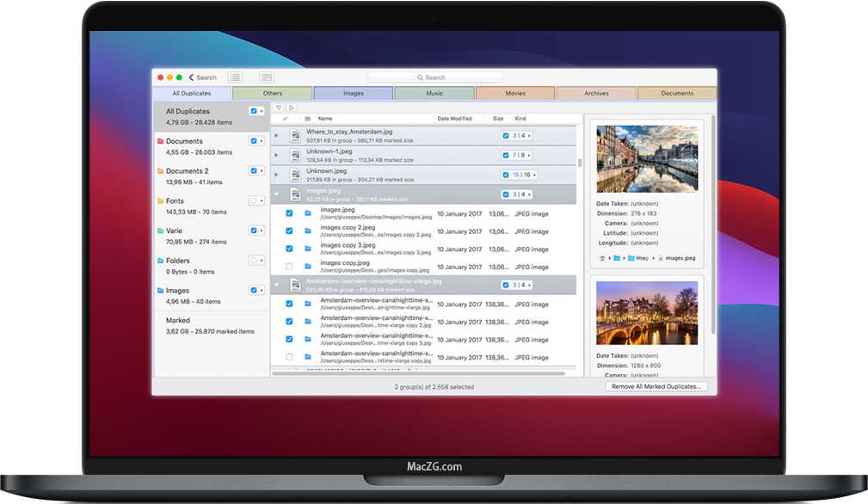This screenshot has width=868, height=504.
Task: Switch to list view in the toolbar
Action: [235, 77]
